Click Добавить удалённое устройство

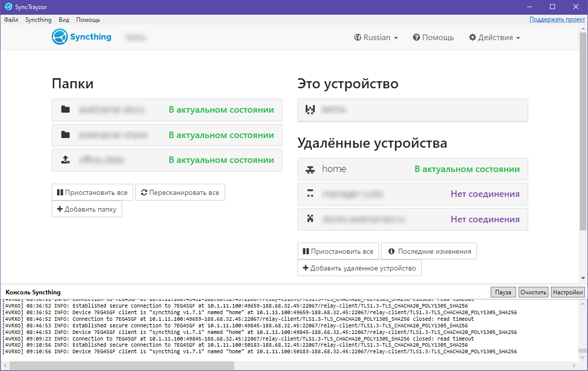359,268
